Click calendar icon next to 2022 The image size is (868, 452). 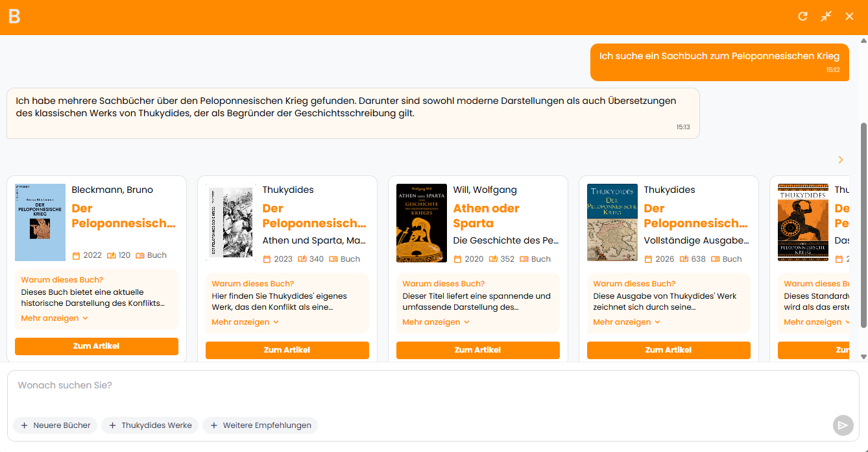(76, 255)
